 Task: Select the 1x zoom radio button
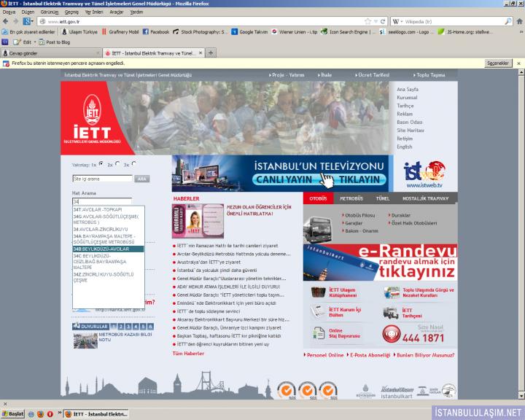pos(101,163)
